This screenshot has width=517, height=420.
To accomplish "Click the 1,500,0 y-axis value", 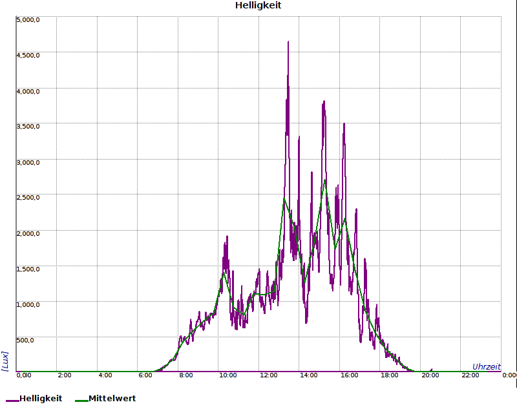I will [28, 269].
